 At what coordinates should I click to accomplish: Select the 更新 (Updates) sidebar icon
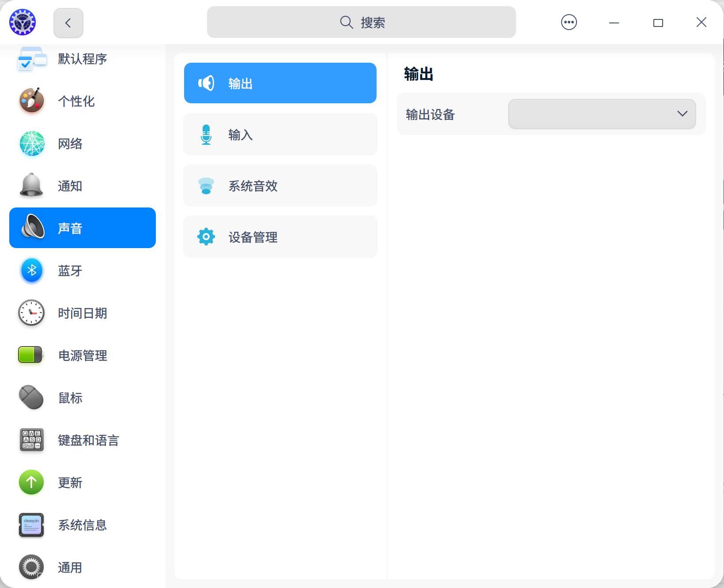click(x=31, y=482)
